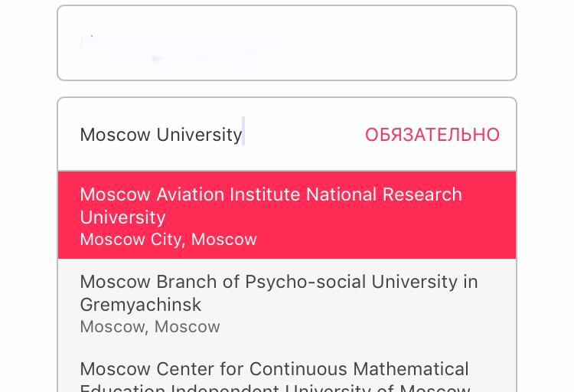The image size is (574, 392).
Task: Select Moscow Aviation Institute National Research University
Action: pyautogui.click(x=287, y=214)
